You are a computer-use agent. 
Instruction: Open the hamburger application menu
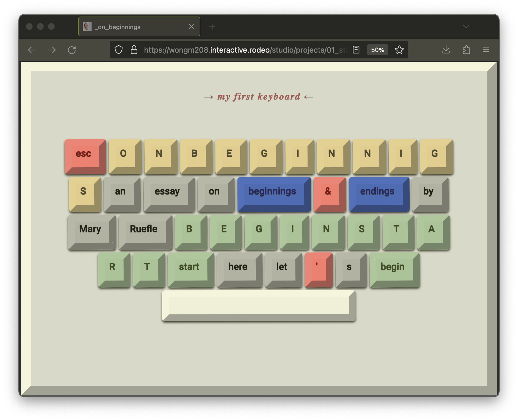(x=486, y=50)
